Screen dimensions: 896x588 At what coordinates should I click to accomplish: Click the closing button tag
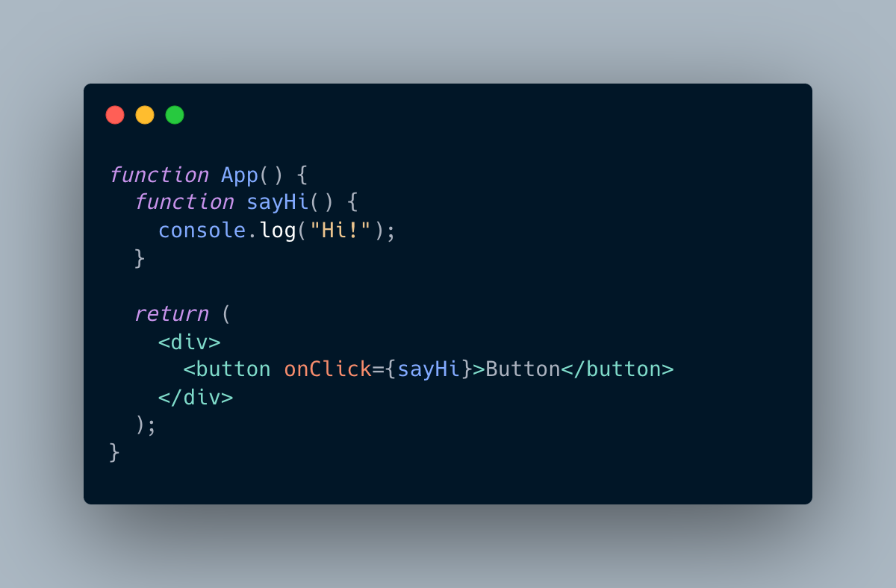[x=617, y=369]
